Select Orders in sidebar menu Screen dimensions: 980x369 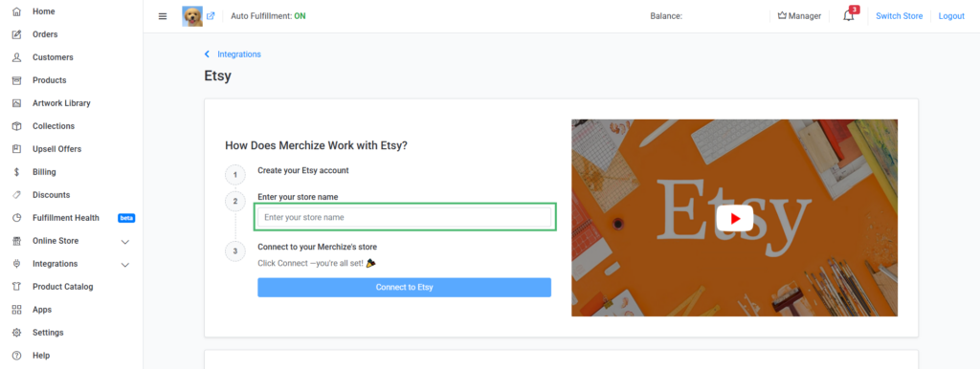point(45,34)
